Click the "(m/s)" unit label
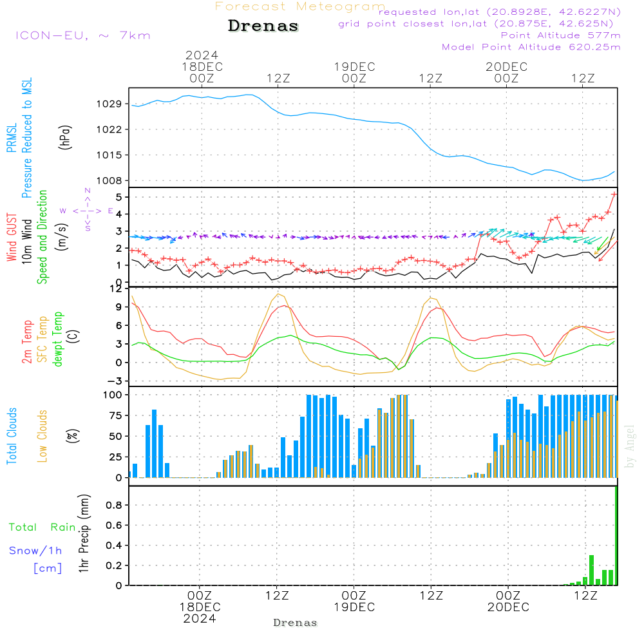The image size is (644, 644). coord(62,237)
